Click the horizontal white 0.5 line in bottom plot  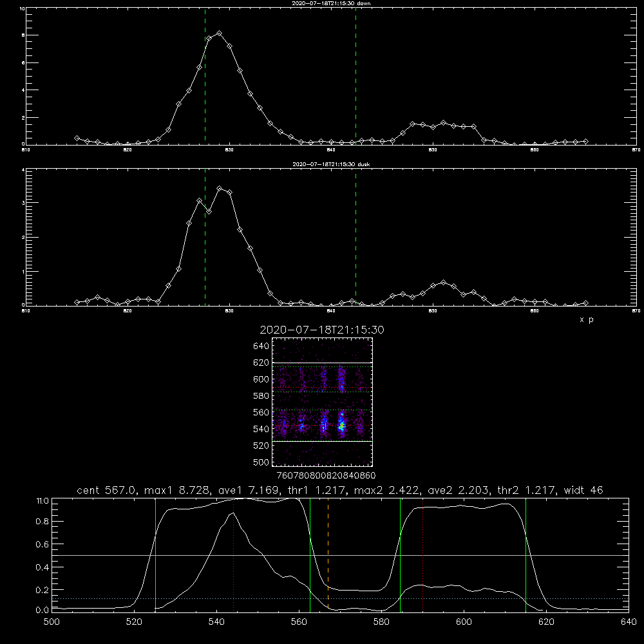tap(340, 555)
